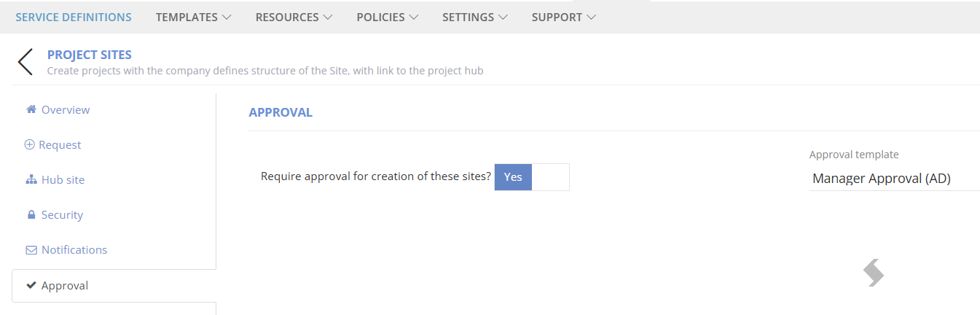The height and width of the screenshot is (315, 980).
Task: Open the Policies dropdown menu
Action: pos(388,17)
